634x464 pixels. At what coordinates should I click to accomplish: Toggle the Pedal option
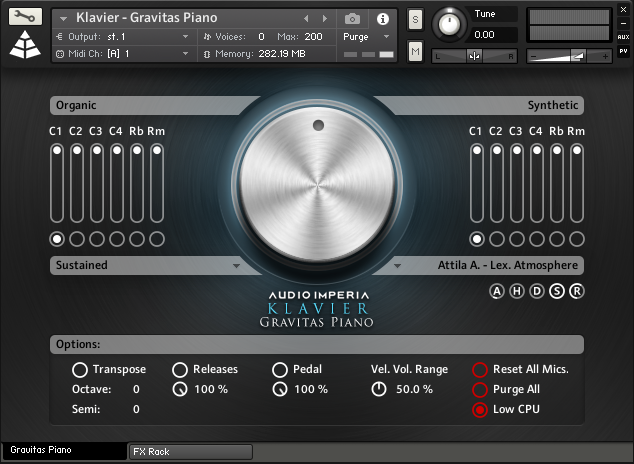280,369
